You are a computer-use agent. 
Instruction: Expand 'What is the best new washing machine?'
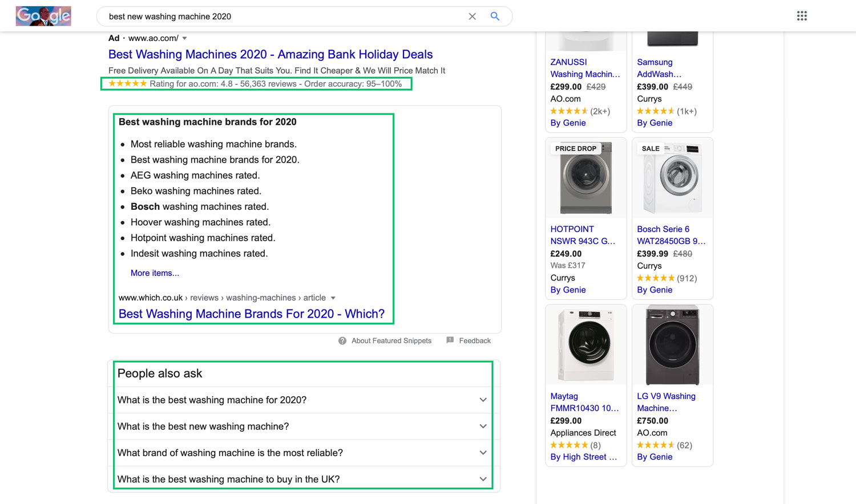pos(304,426)
